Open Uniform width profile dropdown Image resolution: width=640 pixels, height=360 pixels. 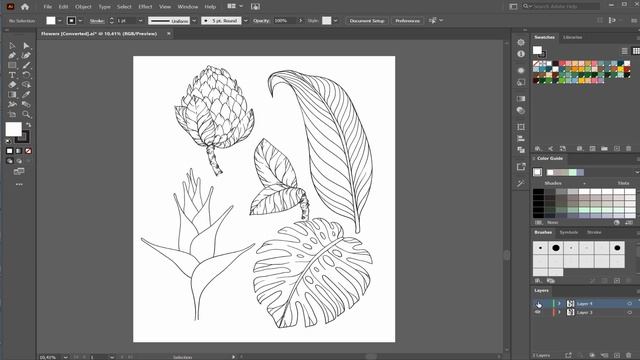click(194, 20)
